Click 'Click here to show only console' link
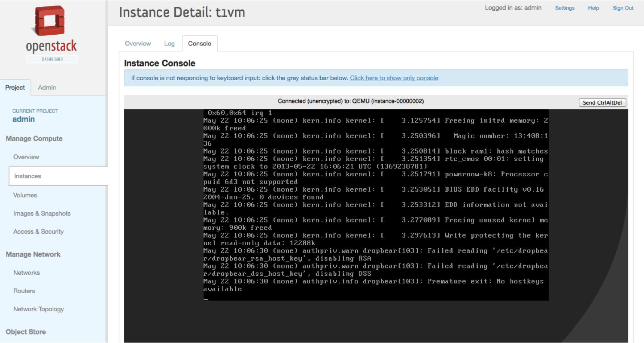 [394, 78]
